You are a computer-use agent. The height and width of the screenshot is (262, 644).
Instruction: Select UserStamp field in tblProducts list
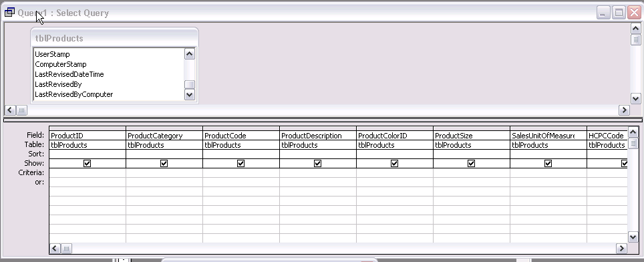coord(108,54)
